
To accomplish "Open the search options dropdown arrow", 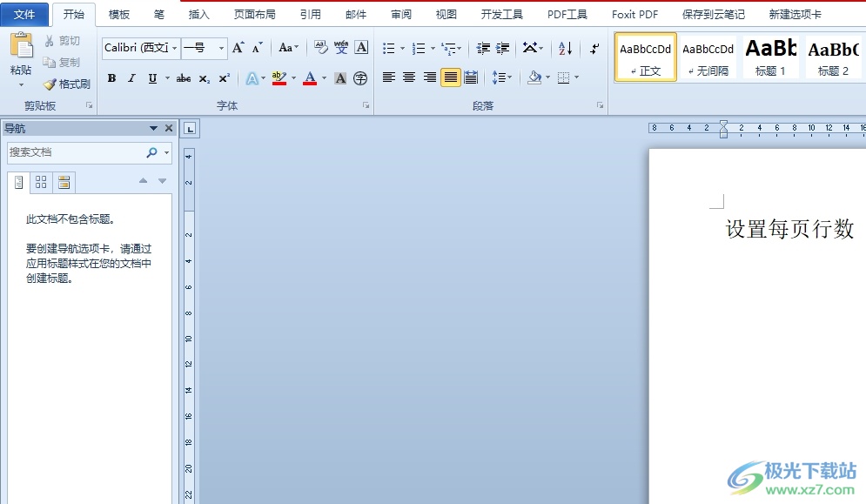I will (x=166, y=152).
